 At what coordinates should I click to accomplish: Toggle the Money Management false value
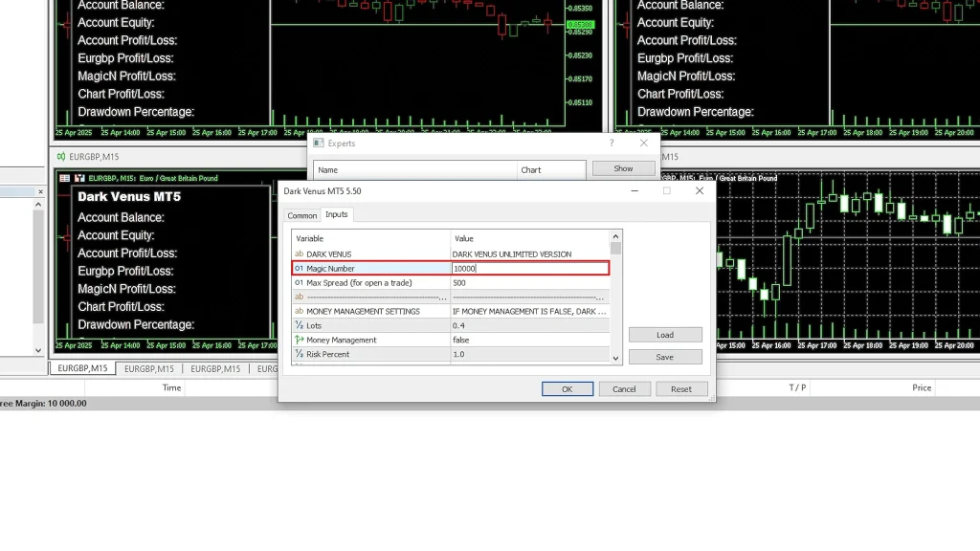point(529,340)
